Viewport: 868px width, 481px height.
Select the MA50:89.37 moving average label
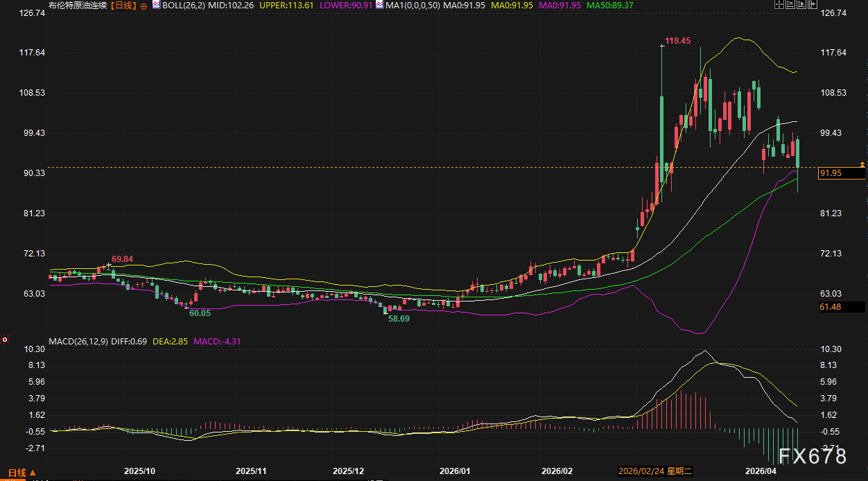coord(610,6)
